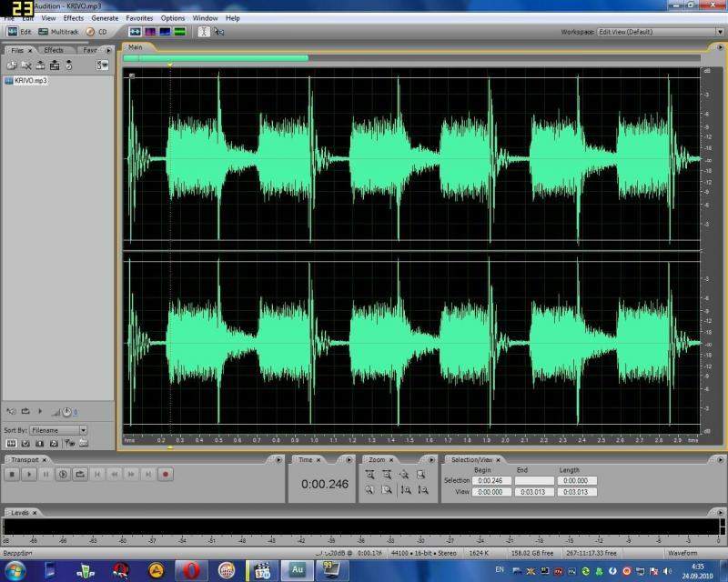Switch to Spectral Frequency Display view
728x582 pixels.
[148, 32]
